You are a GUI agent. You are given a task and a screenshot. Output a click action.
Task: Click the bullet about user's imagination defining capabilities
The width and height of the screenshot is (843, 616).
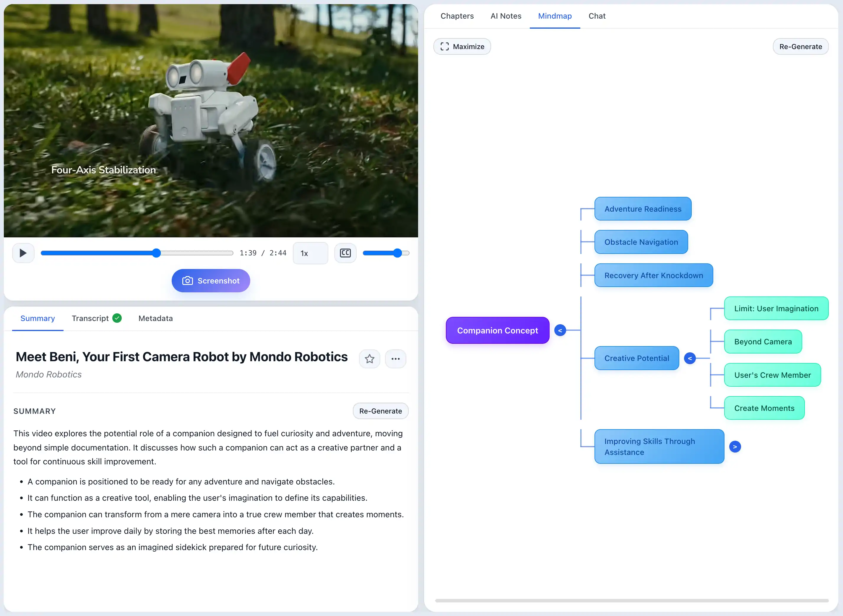coord(197,498)
